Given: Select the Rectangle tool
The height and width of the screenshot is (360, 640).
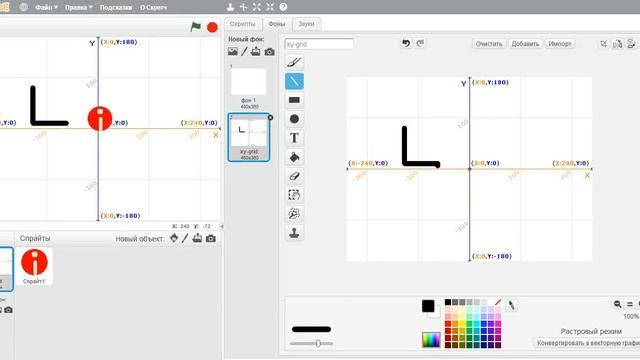Looking at the screenshot, I should tap(294, 100).
